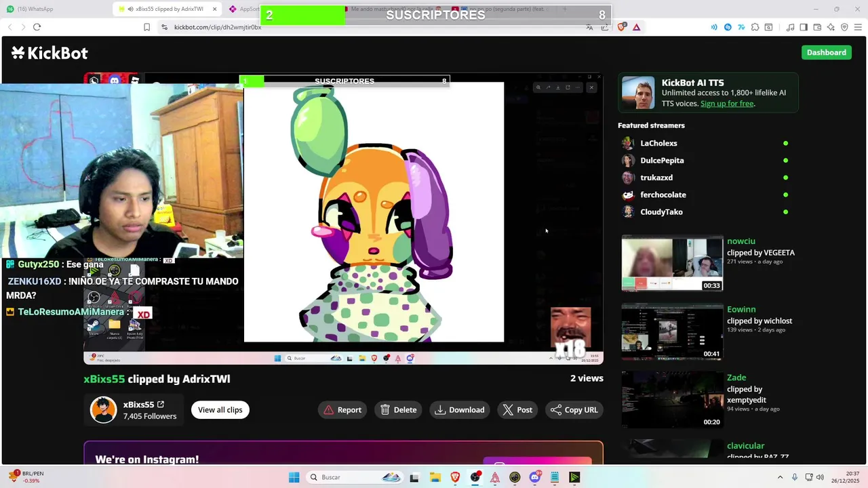868x488 pixels.
Task: Open translate page icon in address bar
Action: tap(589, 27)
